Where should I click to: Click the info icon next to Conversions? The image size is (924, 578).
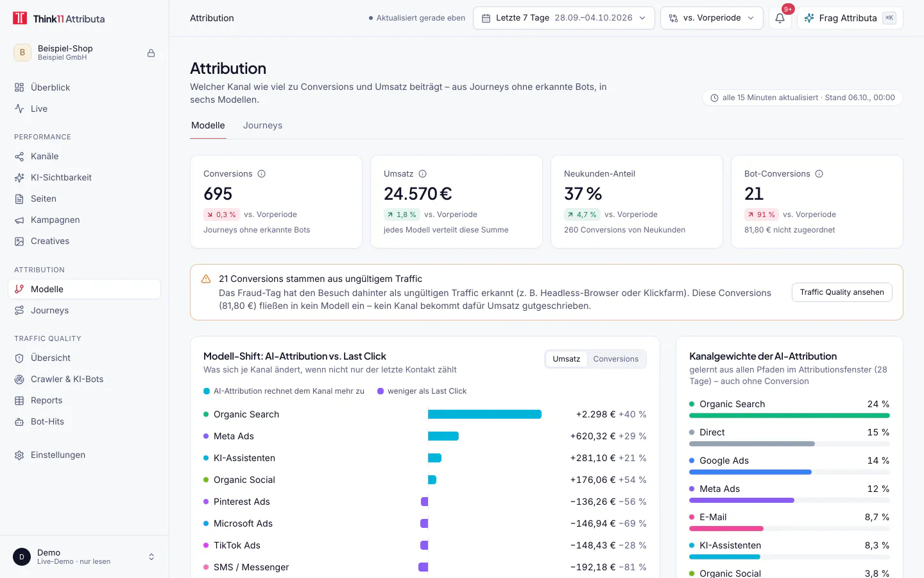pos(262,174)
